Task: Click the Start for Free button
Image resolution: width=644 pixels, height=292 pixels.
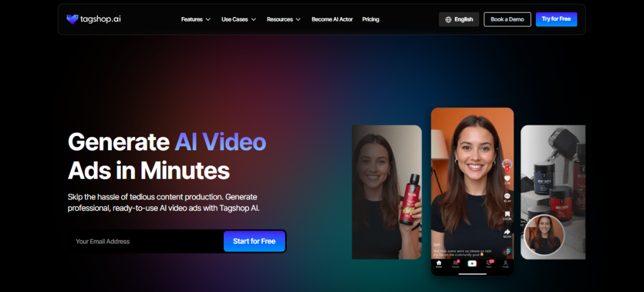Action: (254, 242)
